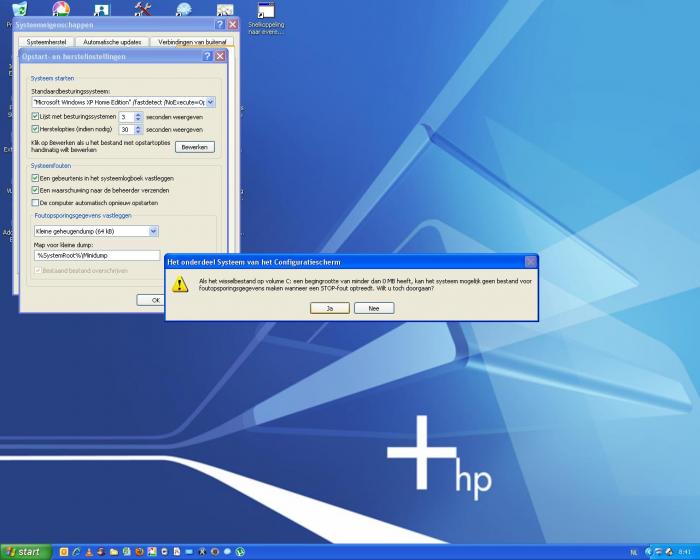Viewport: 700px width, 560px height.
Task: Click the VLC cone icon in quick launch
Action: tap(89, 552)
